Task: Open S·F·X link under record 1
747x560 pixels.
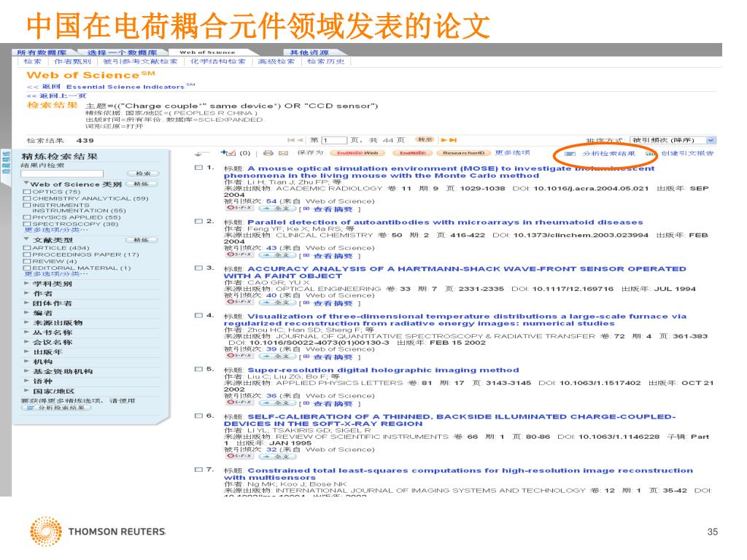Action: 240,208
